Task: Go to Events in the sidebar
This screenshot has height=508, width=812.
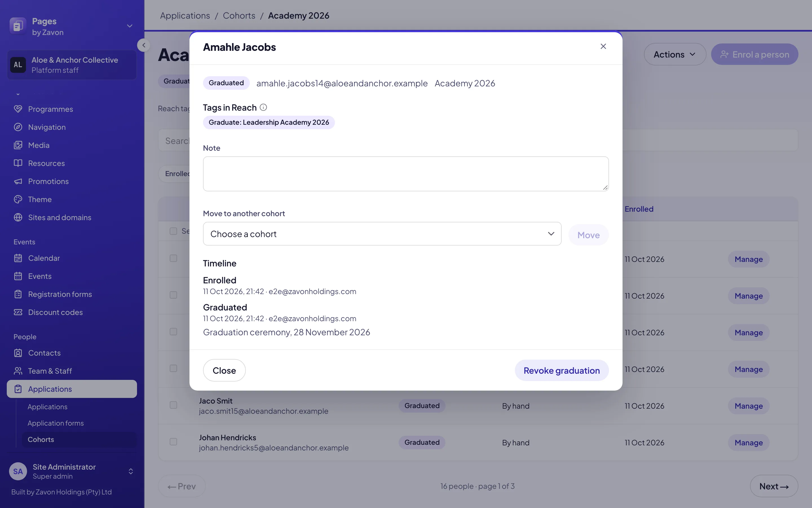Action: [x=40, y=276]
